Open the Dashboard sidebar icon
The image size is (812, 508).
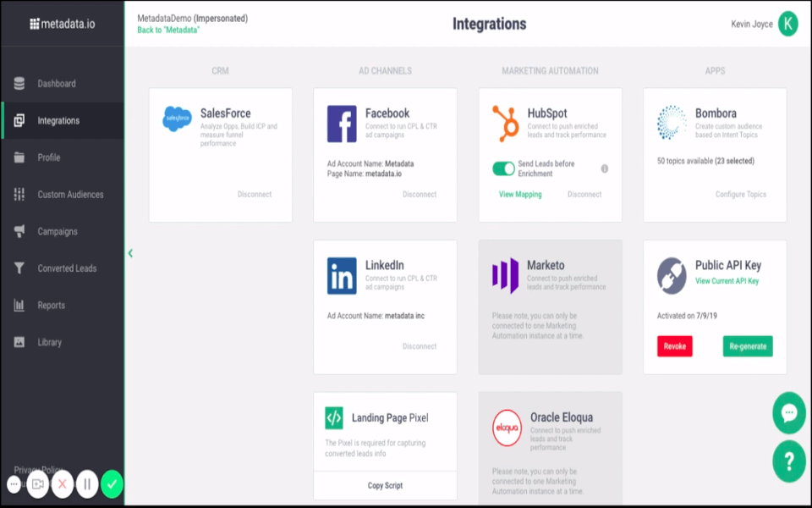click(x=19, y=84)
